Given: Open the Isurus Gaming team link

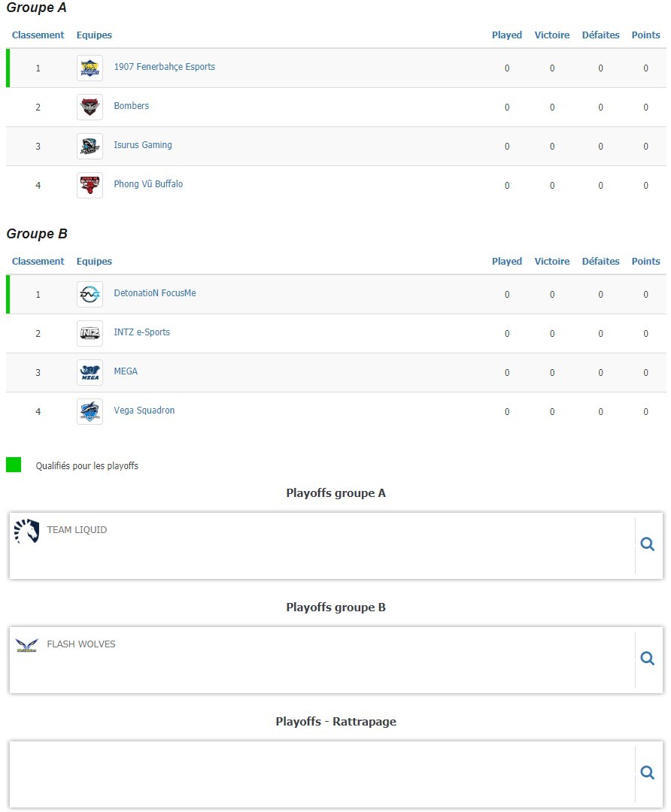Looking at the screenshot, I should [x=142, y=145].
